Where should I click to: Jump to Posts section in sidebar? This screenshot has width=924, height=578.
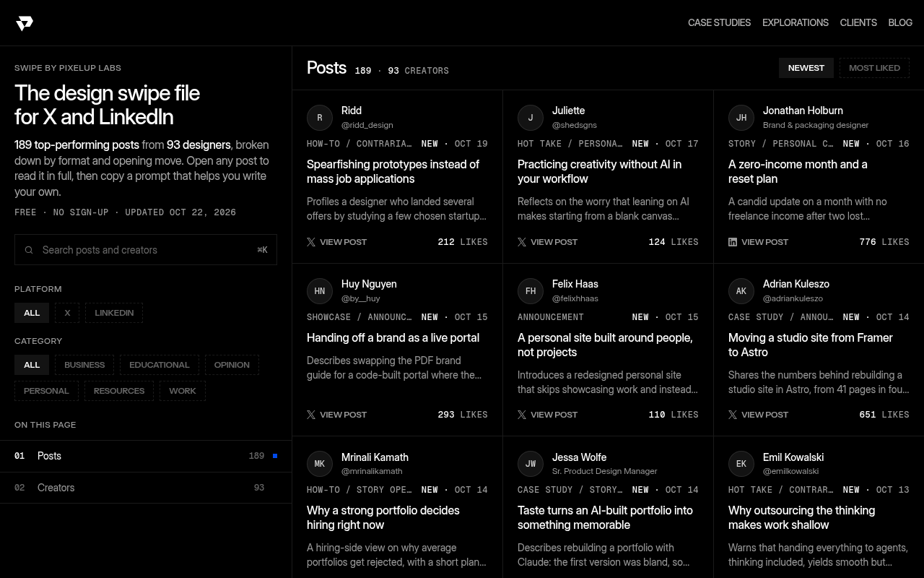coord(146,456)
